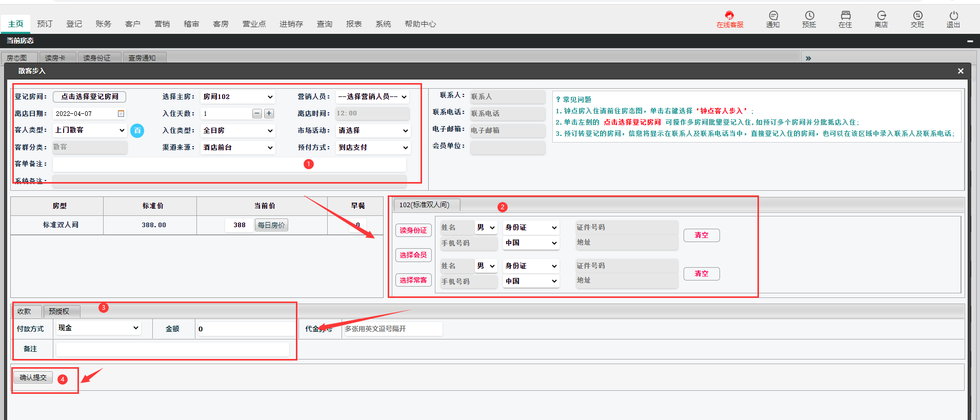Click the 金额 amount input field

click(x=246, y=329)
